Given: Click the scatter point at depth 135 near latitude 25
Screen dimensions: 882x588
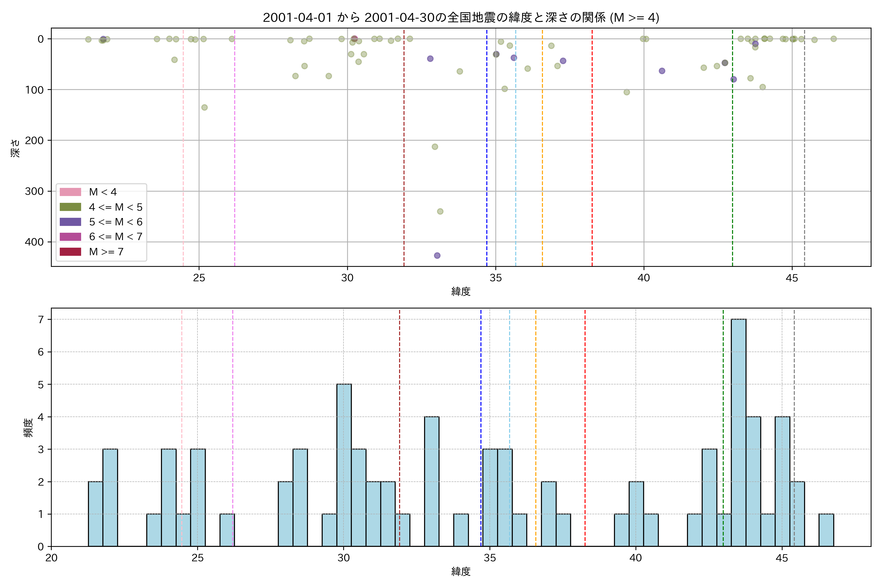Looking at the screenshot, I should [x=204, y=108].
